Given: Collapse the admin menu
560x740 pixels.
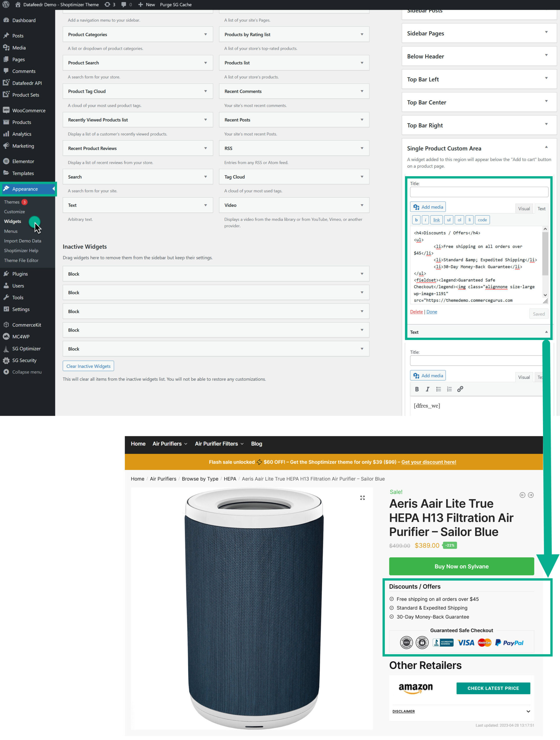Looking at the screenshot, I should [23, 372].
